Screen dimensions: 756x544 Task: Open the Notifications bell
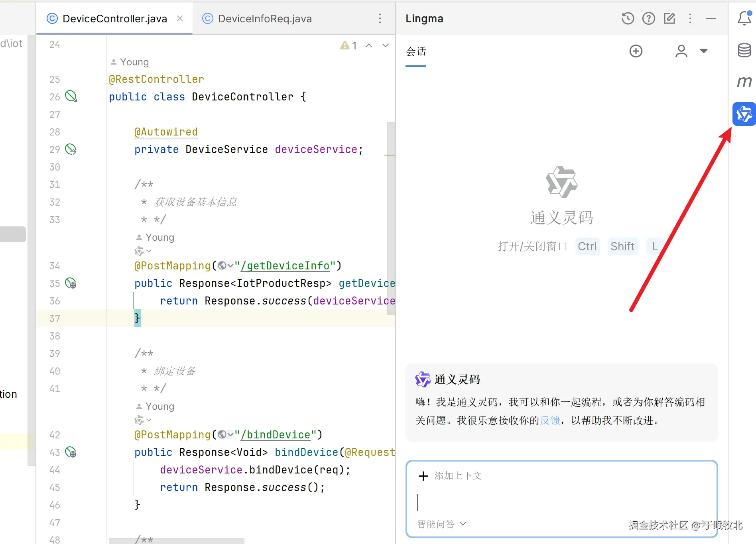pyautogui.click(x=744, y=18)
